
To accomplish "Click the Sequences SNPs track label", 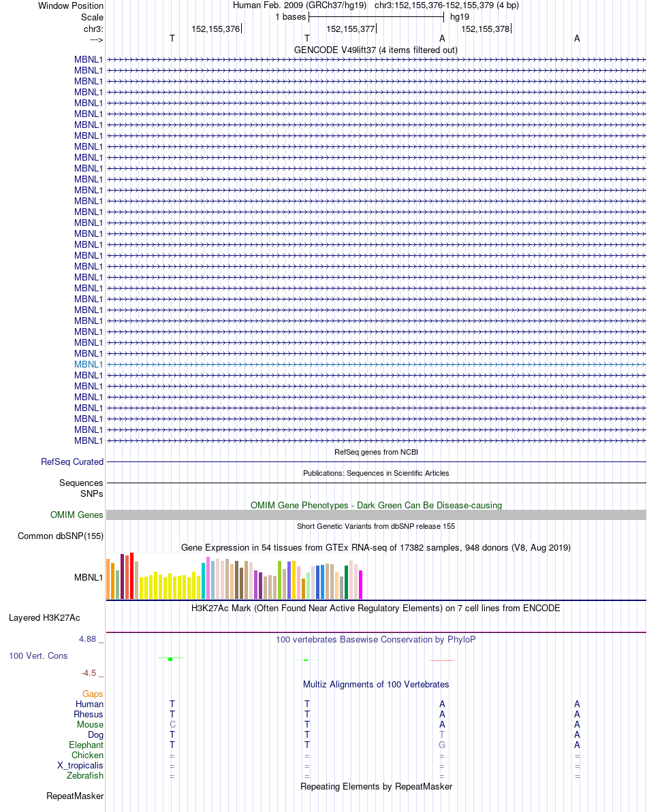I will point(81,488).
